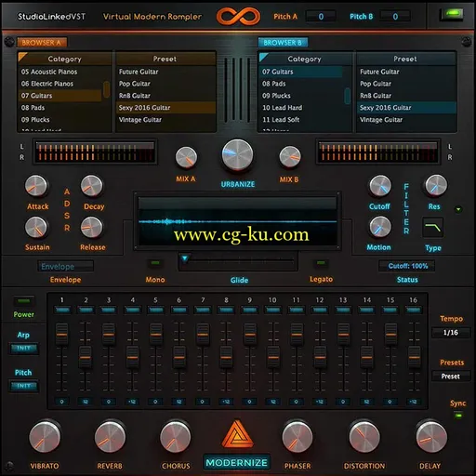The height and width of the screenshot is (476, 476).
Task: Click the Arp INIT button
Action: [24, 348]
